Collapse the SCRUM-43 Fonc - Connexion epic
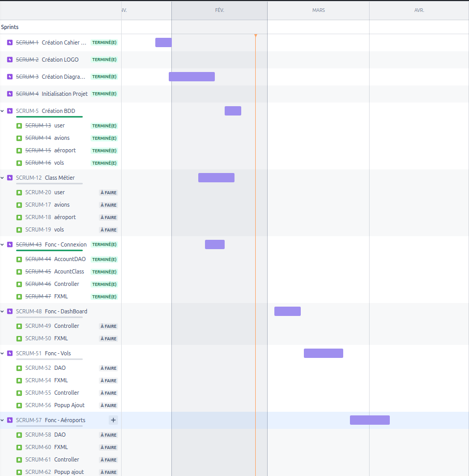 pos(3,244)
